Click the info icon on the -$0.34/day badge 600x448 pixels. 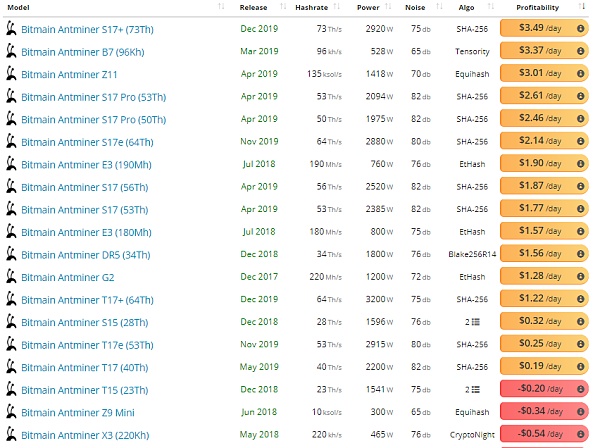coord(580,412)
